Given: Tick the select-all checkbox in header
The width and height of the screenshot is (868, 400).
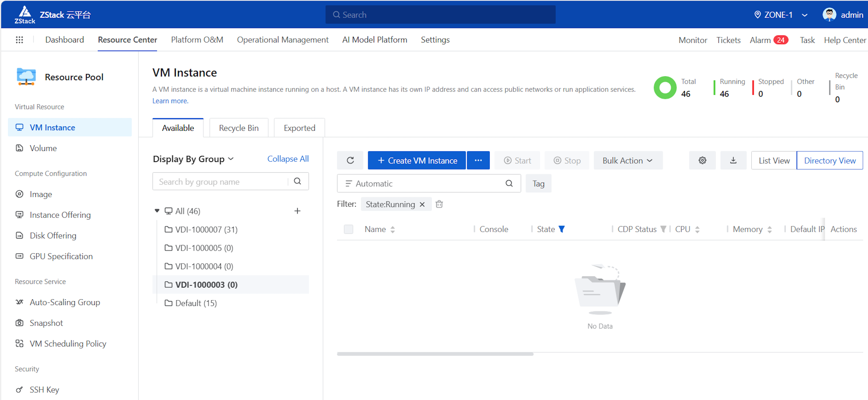Looking at the screenshot, I should point(348,229).
